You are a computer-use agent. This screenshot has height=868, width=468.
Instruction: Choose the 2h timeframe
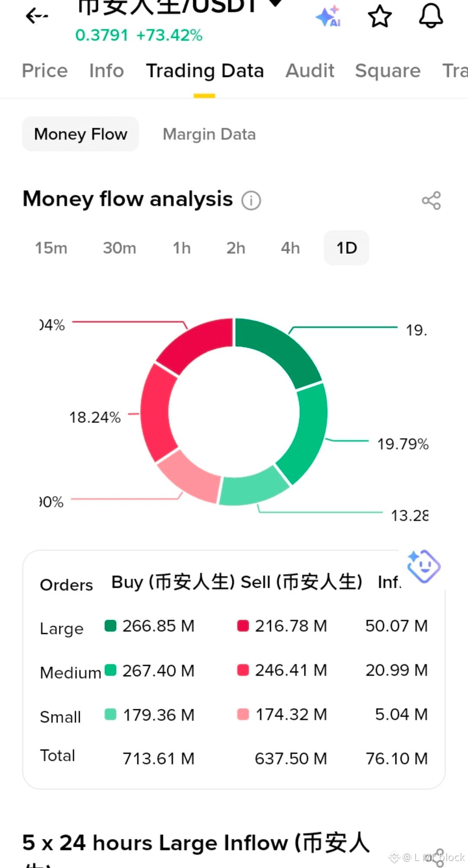click(x=236, y=248)
